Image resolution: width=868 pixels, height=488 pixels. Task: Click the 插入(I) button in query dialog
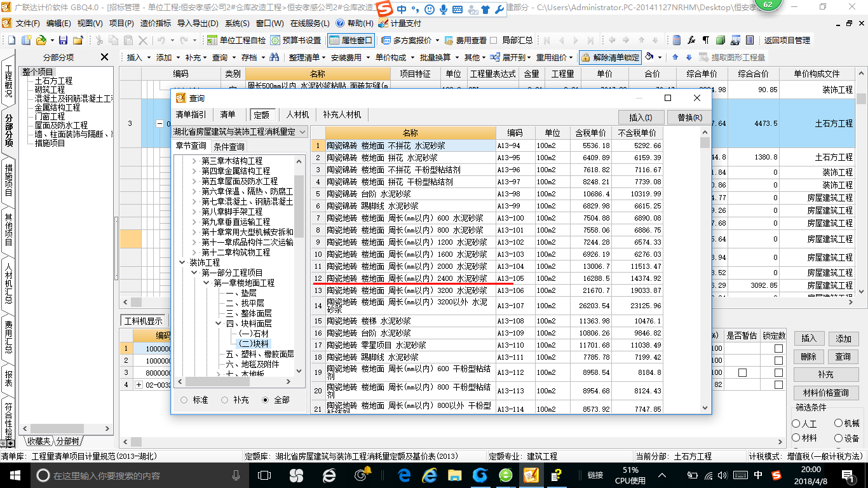[x=641, y=118]
